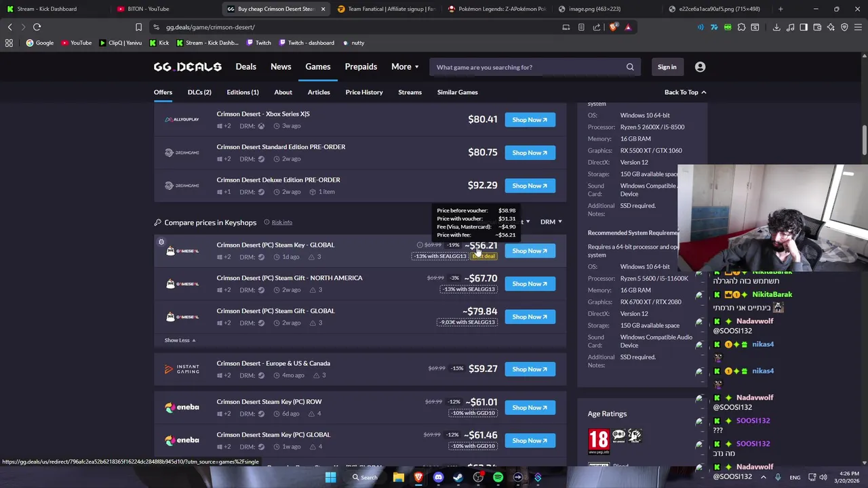
Task: Switch to Stream - Kick Dashboard browser tab
Action: pos(54,9)
